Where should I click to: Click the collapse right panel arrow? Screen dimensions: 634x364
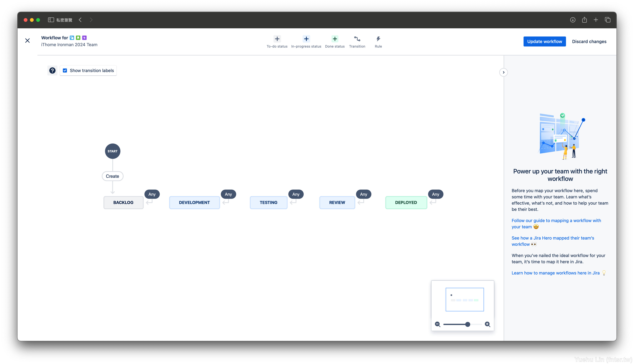pos(504,72)
